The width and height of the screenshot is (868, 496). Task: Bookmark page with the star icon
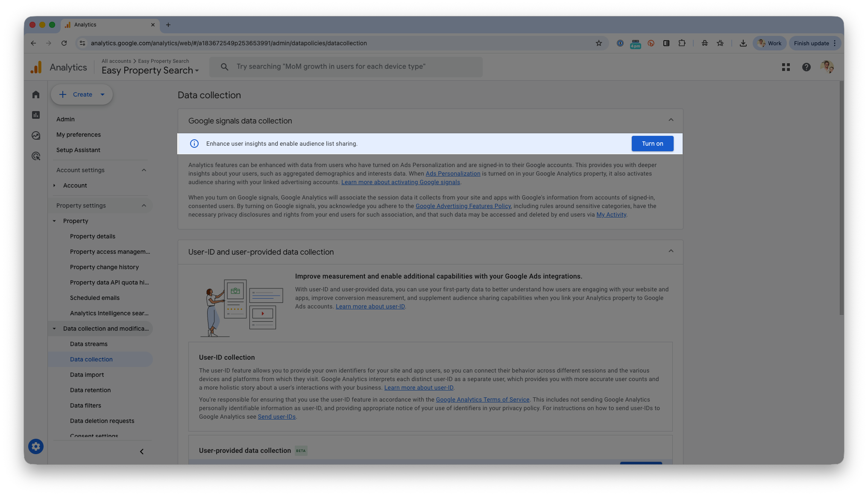point(598,43)
